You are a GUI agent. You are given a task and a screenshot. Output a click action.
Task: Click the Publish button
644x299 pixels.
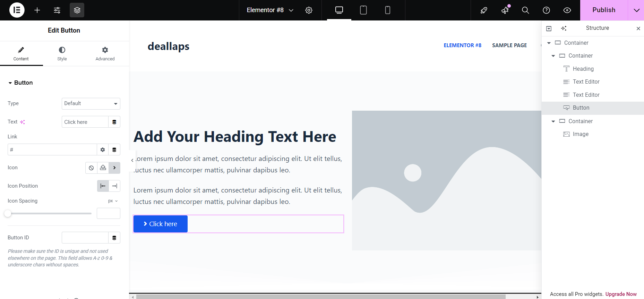click(603, 10)
